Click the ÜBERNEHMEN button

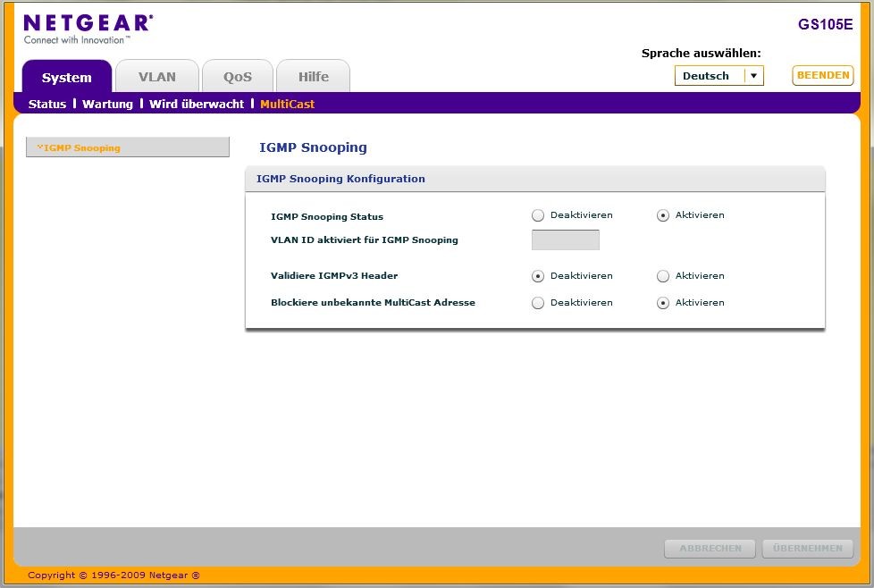pyautogui.click(x=807, y=548)
